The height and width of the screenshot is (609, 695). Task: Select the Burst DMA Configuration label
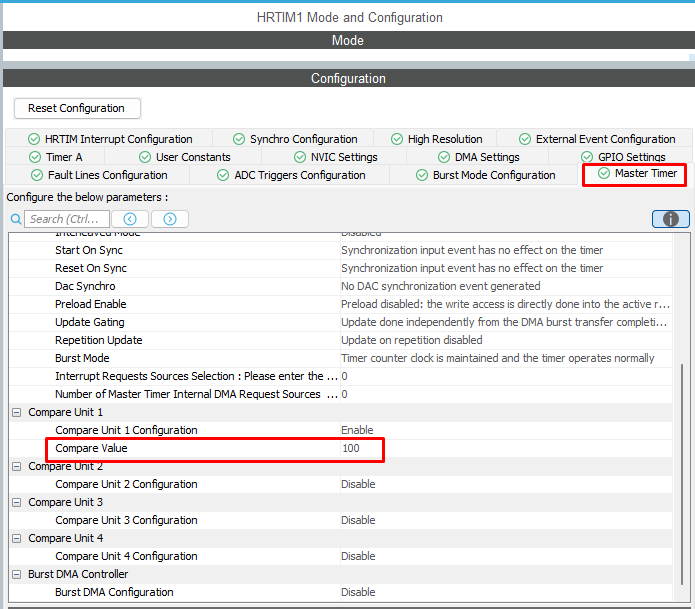click(x=114, y=593)
